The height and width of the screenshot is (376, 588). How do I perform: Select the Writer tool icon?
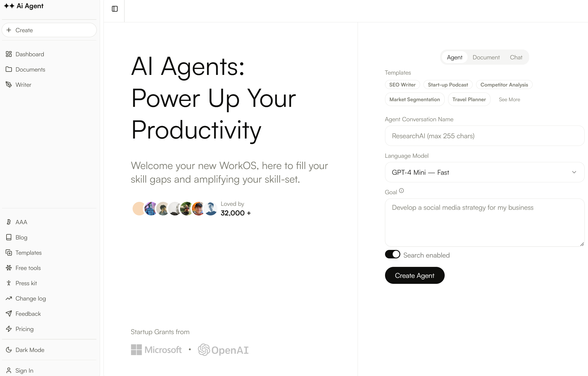(x=9, y=85)
